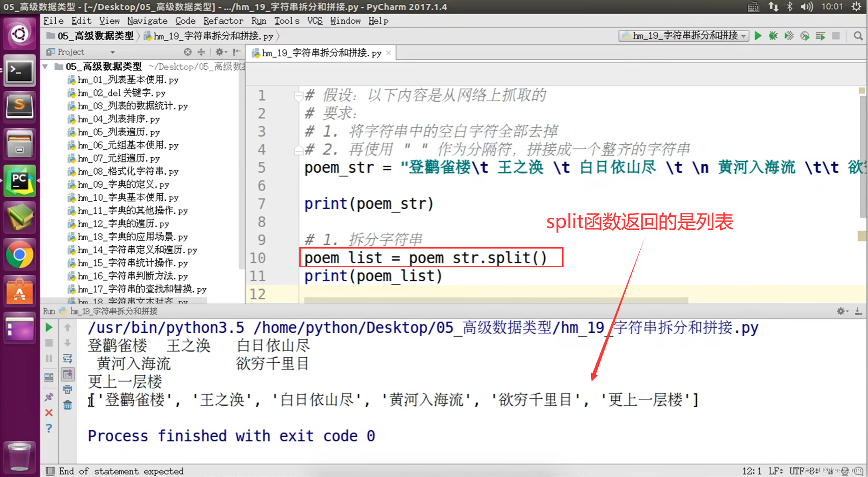Click hm_19 file breadcrumb in navigation bar
This screenshot has width=868, height=477.
point(209,36)
